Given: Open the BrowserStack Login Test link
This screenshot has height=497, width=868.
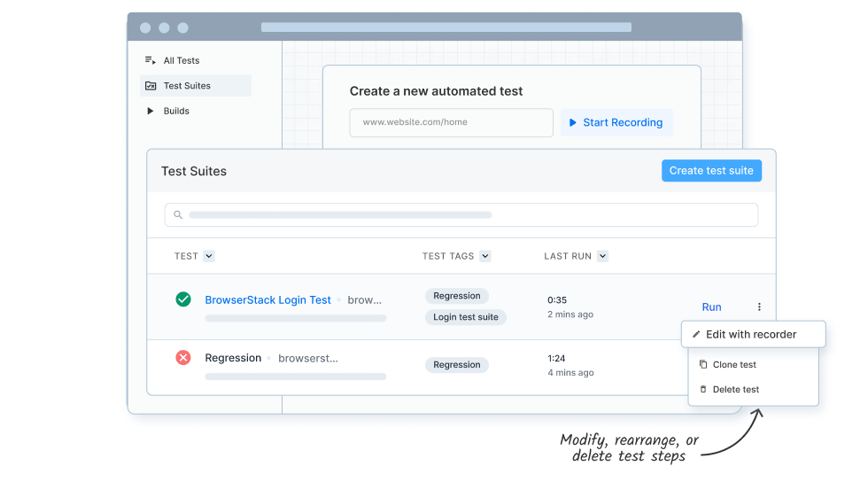Looking at the screenshot, I should tap(267, 300).
